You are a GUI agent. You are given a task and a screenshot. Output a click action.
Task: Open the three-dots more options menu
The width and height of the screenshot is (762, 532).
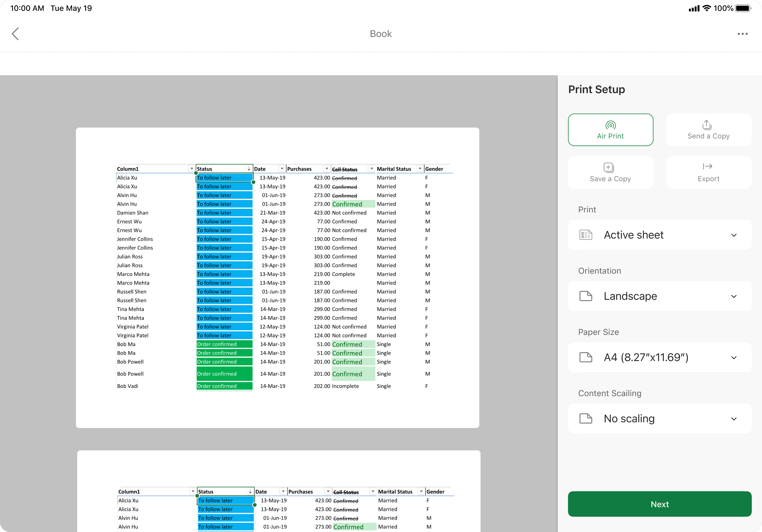(743, 34)
